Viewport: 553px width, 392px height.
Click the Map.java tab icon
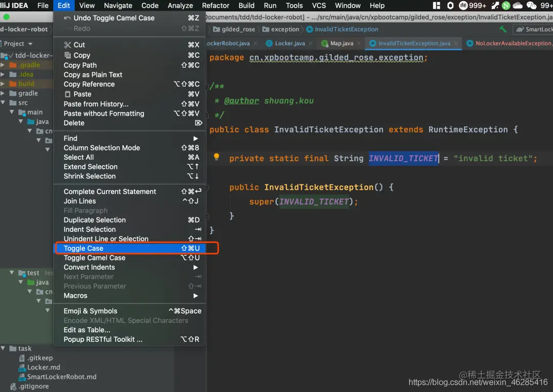pos(325,43)
